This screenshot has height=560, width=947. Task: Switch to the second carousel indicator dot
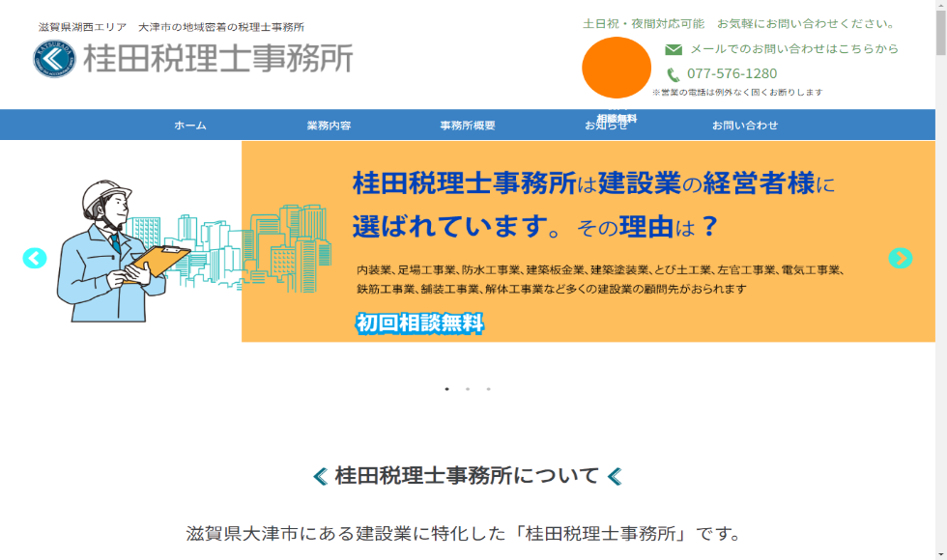468,389
